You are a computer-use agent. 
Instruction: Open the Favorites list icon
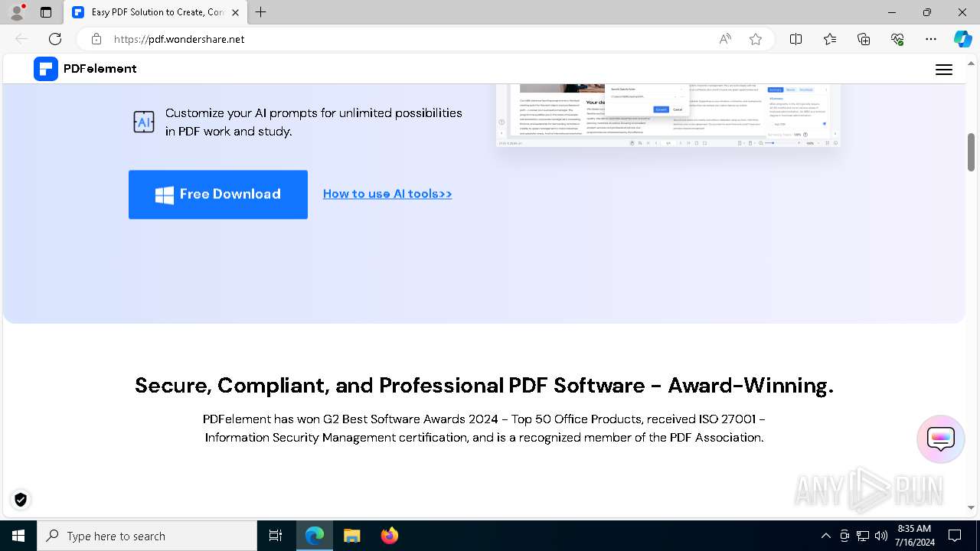point(830,39)
